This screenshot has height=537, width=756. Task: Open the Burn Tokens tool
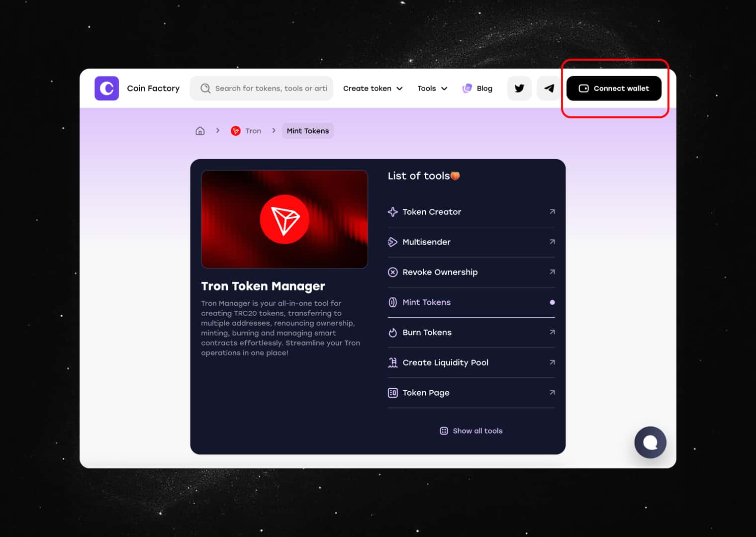coord(471,333)
